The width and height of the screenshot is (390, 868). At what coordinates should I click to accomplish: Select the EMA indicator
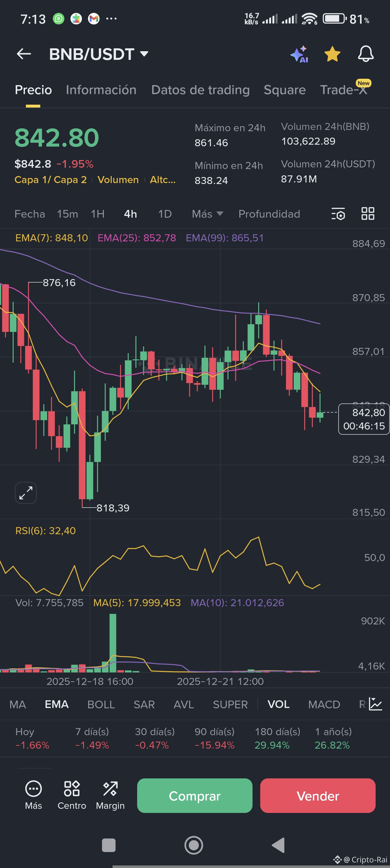click(x=57, y=704)
